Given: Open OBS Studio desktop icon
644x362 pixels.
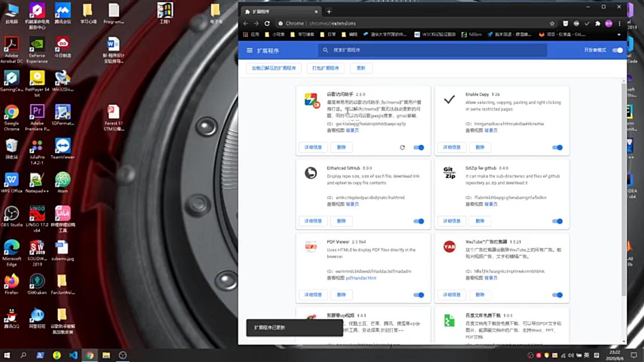Looking at the screenshot, I should tap(12, 217).
